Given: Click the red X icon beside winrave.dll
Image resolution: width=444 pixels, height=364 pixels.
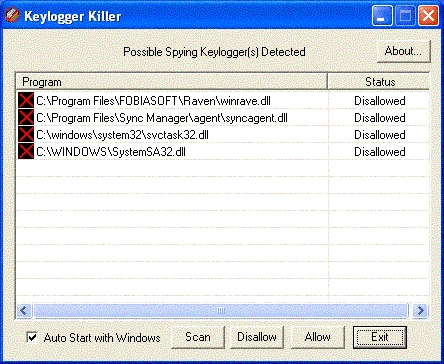Looking at the screenshot, I should [x=26, y=100].
